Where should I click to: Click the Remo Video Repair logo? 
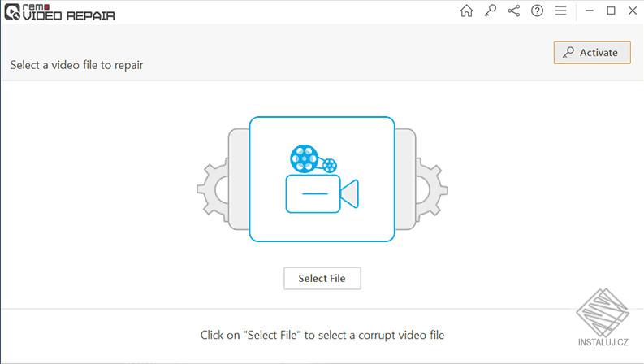(59, 11)
